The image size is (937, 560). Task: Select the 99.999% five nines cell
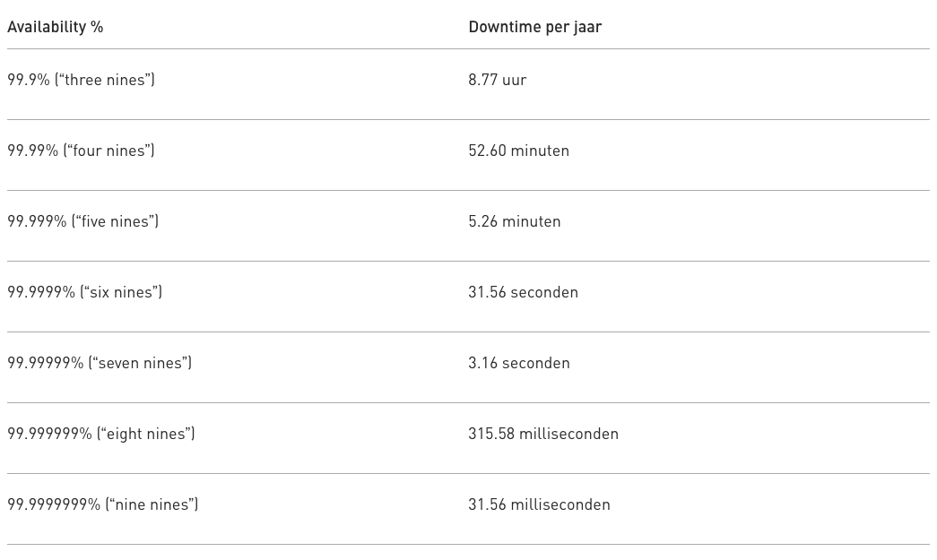pos(83,221)
